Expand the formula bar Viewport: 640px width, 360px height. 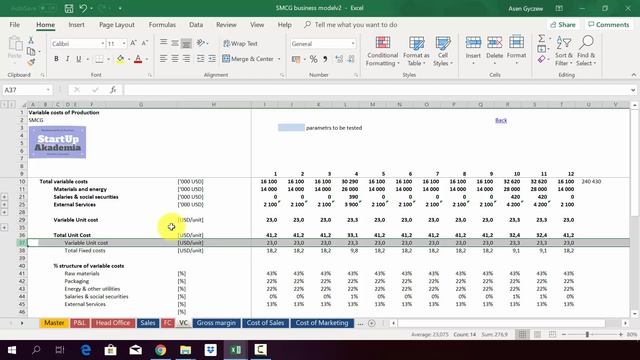click(x=633, y=90)
